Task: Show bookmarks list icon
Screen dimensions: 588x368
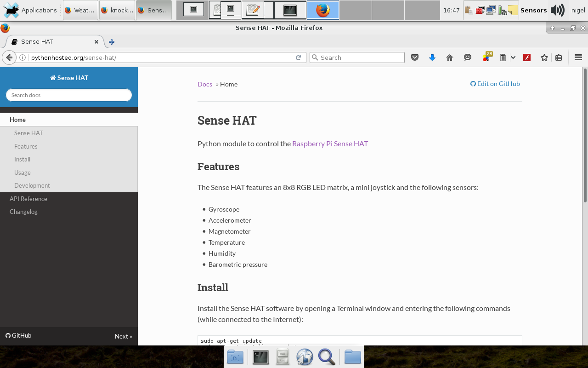Action: 559,57
